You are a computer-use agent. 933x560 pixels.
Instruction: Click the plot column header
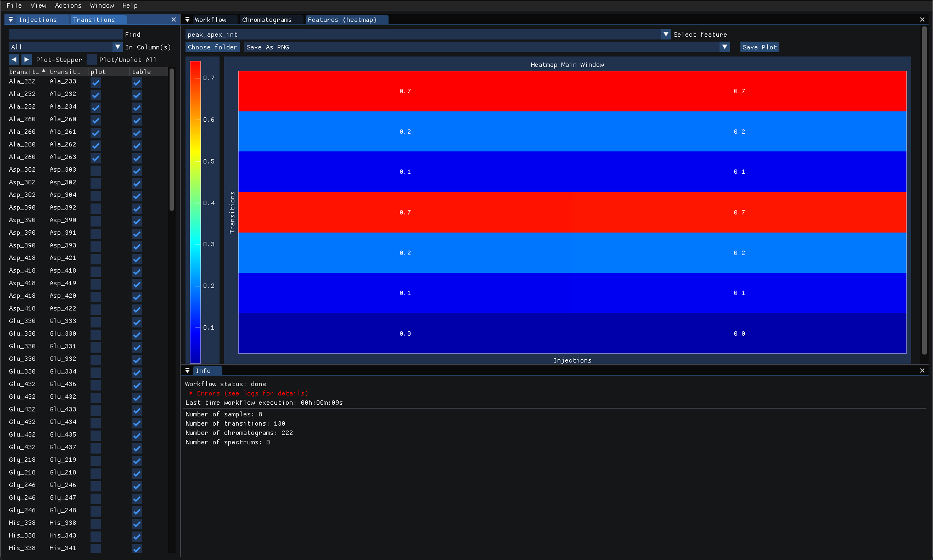tap(108, 72)
